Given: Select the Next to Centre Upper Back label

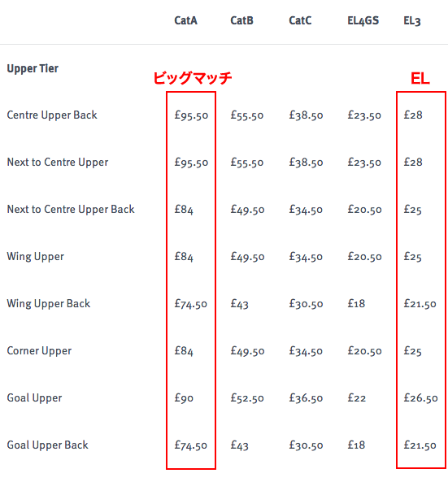Looking at the screenshot, I should point(71,210).
